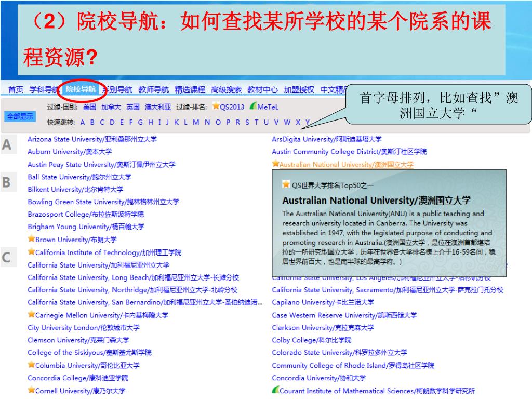The image size is (532, 399).
Task: Open California Institute of Technology link
Action: point(108,252)
